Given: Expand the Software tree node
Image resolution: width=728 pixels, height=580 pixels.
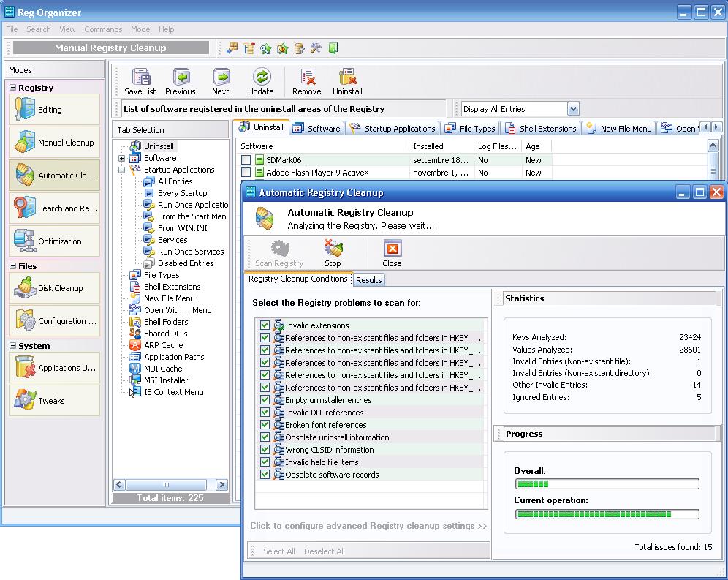Looking at the screenshot, I should pos(122,158).
